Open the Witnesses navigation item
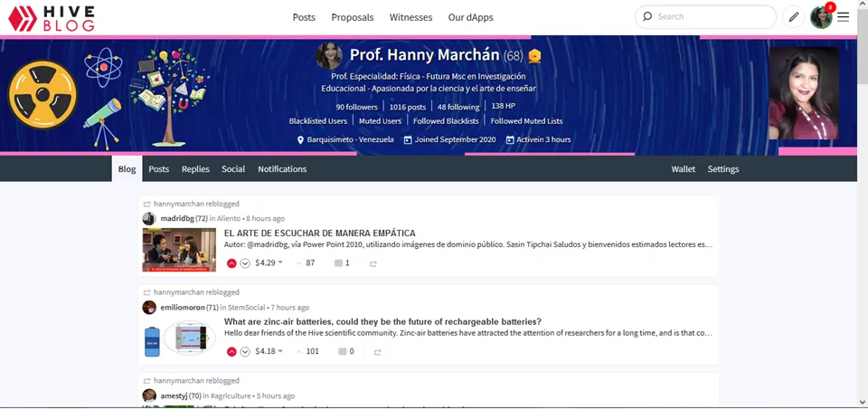 410,17
